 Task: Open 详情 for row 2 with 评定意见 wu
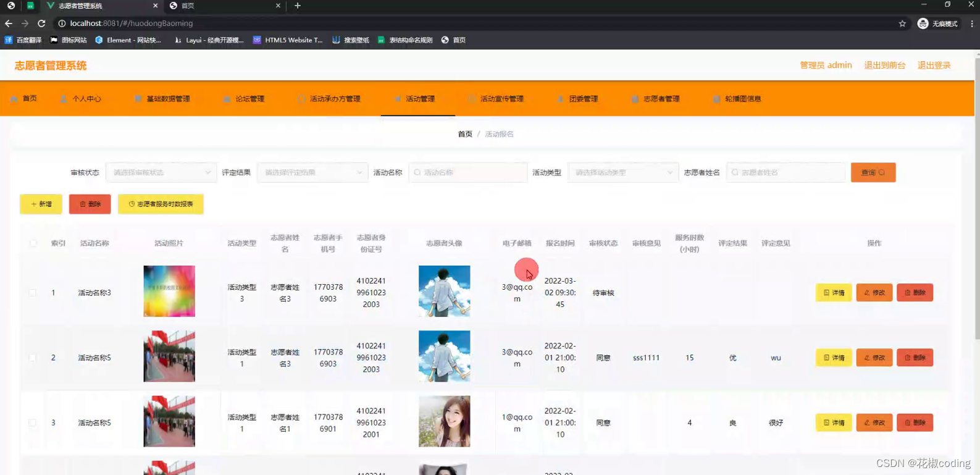pos(834,358)
